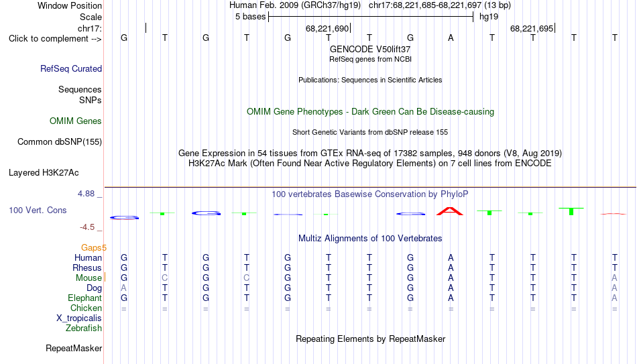This screenshot has width=637, height=364.
Task: Click the light A in the Dog row first column
Action: tap(124, 288)
